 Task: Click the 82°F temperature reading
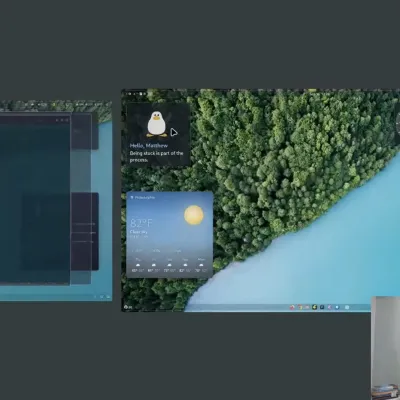coord(141,223)
